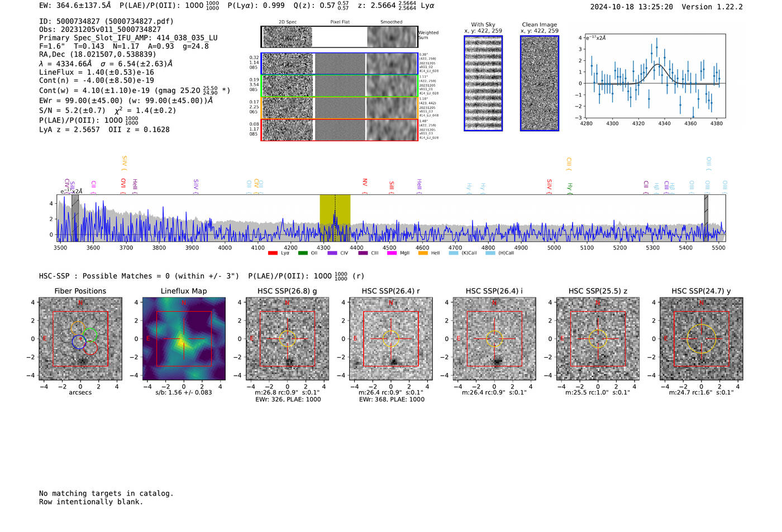This screenshot has height=532, width=782.
Task: Click the red Lyα legend swatch
Action: click(x=273, y=253)
